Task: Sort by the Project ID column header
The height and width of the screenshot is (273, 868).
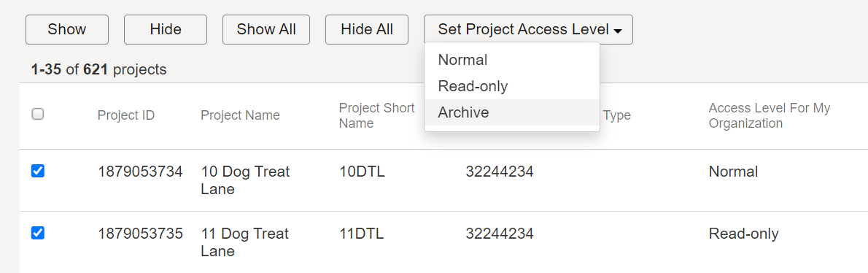Action: [126, 115]
